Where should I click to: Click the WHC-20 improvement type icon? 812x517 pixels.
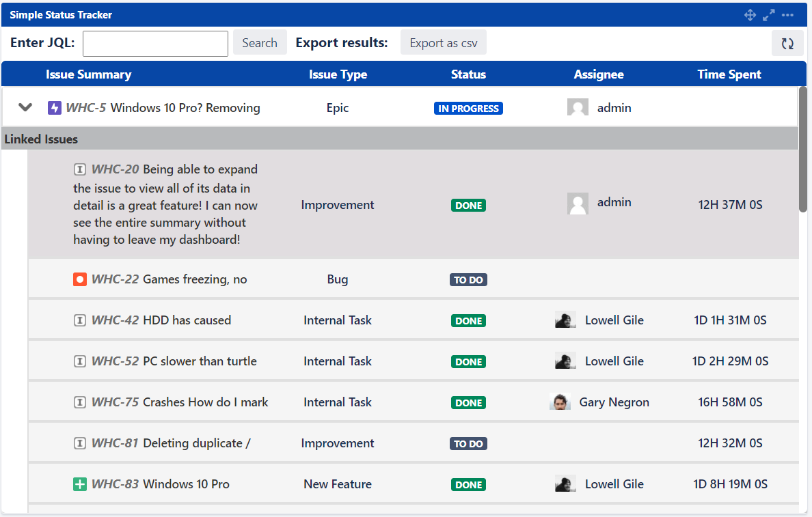pos(80,169)
